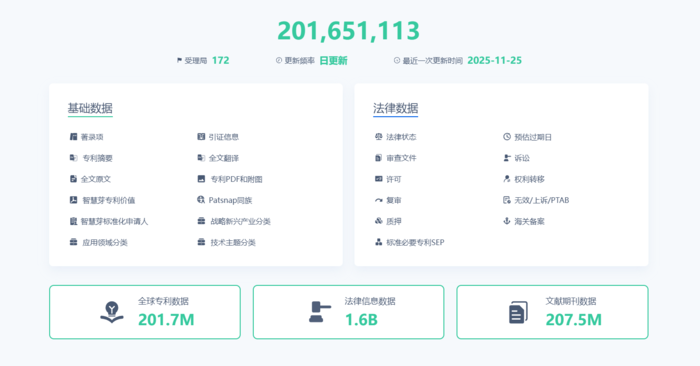
Task: Click the 日更新 update frequency value
Action: click(x=333, y=61)
